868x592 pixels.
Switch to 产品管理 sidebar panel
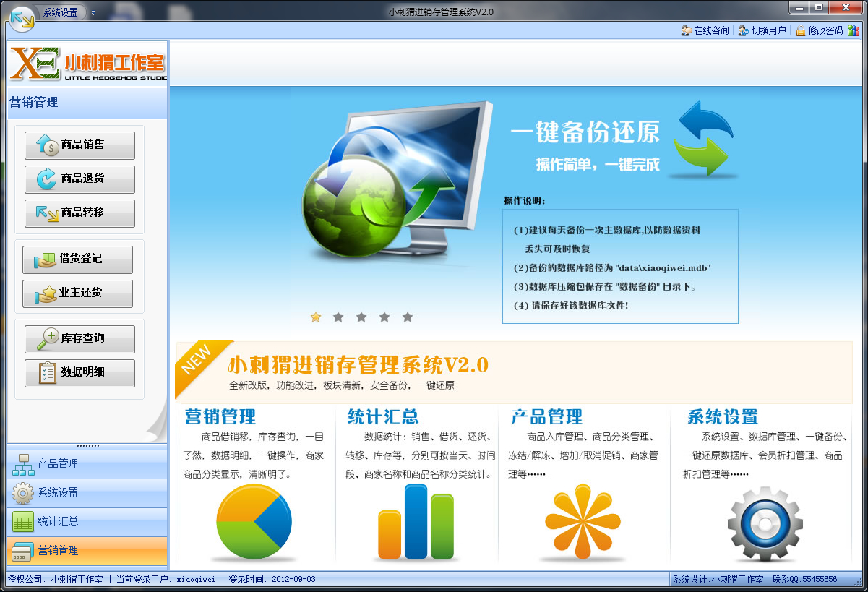point(87,464)
